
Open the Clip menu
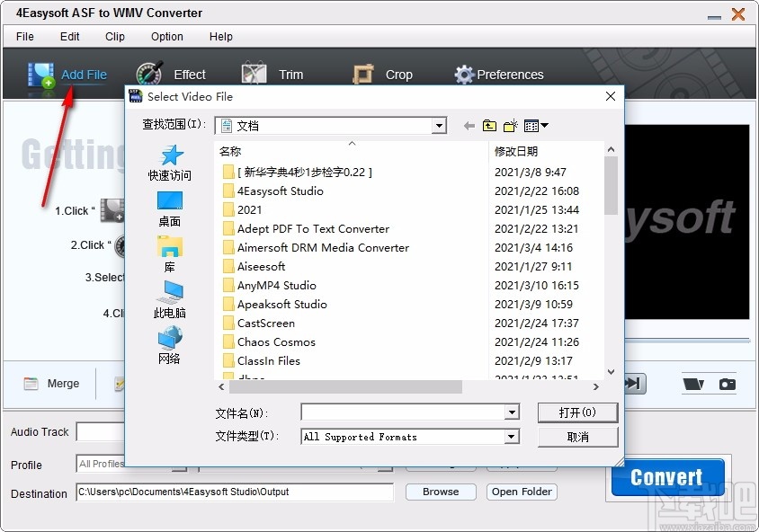coord(114,37)
